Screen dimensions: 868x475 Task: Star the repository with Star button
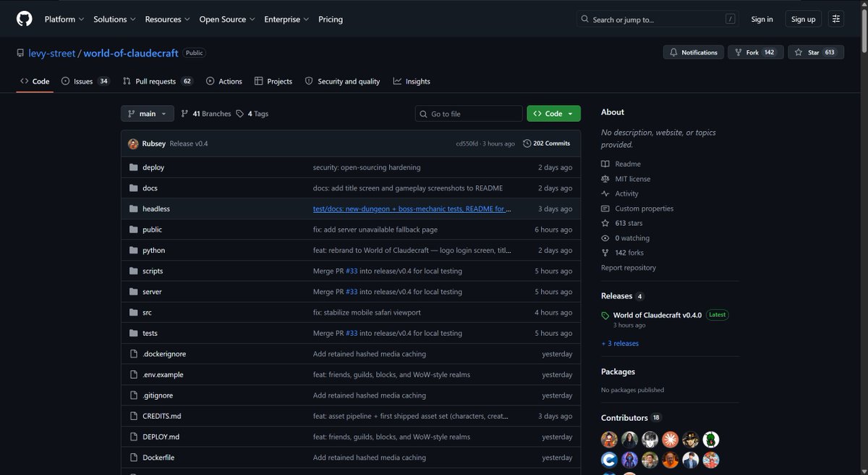point(816,52)
